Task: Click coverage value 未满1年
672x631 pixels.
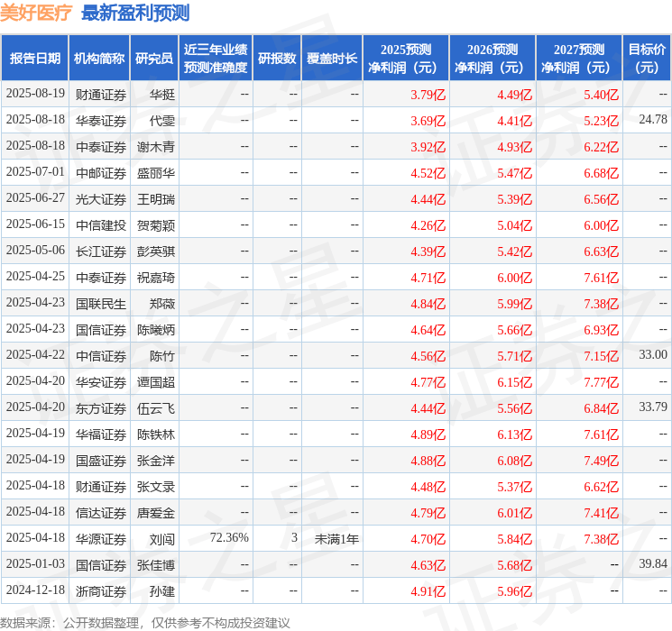Action: tap(336, 538)
